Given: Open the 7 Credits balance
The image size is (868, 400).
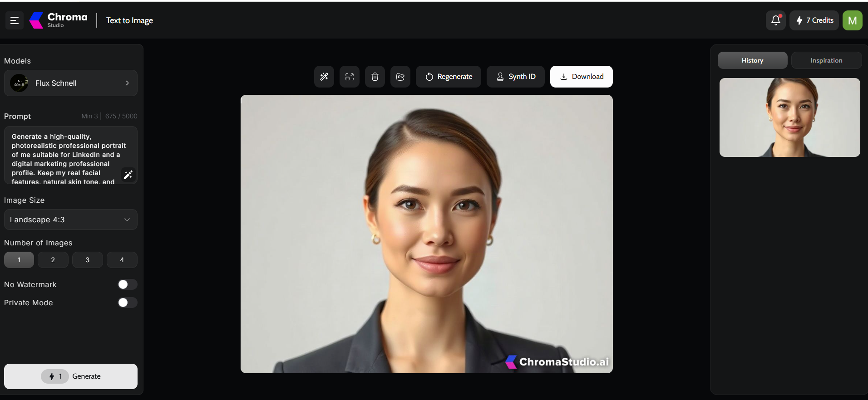Looking at the screenshot, I should pyautogui.click(x=814, y=20).
